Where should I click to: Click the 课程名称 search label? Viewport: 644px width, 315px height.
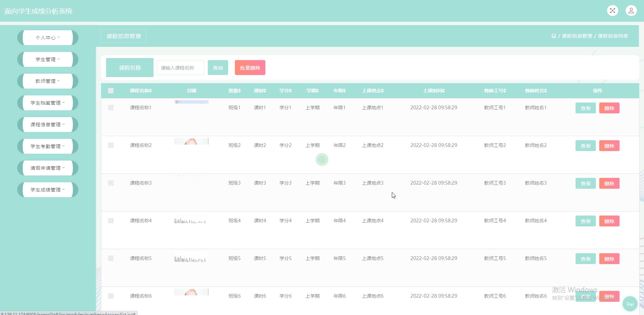click(x=130, y=68)
